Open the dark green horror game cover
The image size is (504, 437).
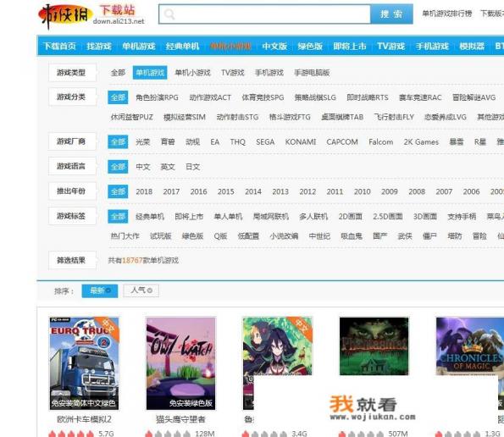(x=374, y=346)
